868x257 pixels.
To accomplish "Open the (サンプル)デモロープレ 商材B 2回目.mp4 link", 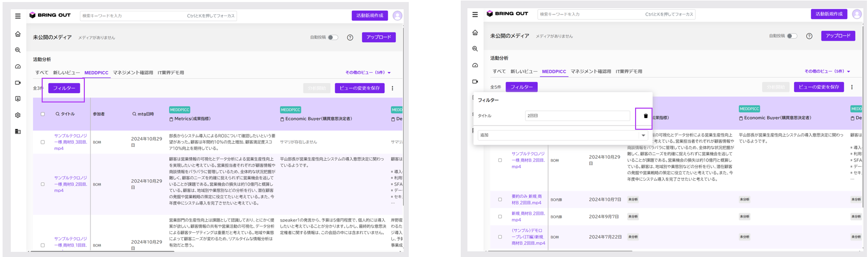I will (x=528, y=237).
